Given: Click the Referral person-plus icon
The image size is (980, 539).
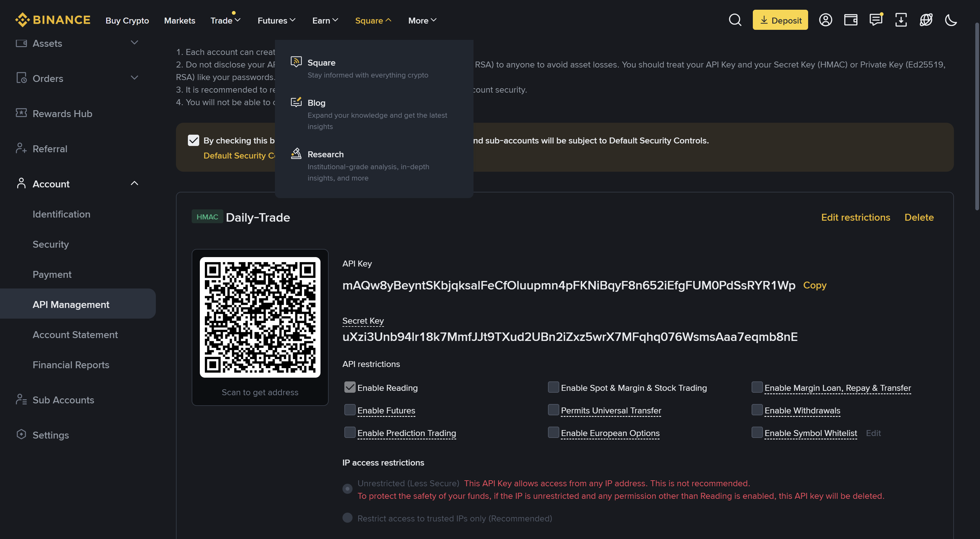Looking at the screenshot, I should [21, 148].
